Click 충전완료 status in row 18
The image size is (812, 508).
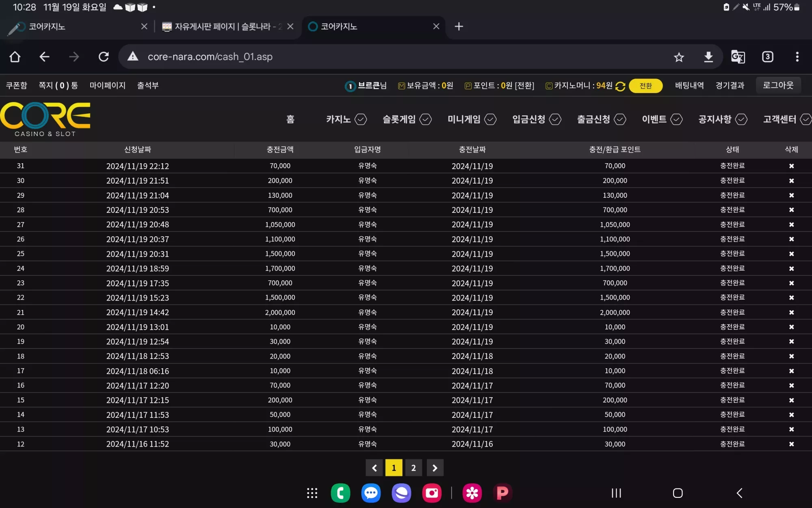point(732,356)
